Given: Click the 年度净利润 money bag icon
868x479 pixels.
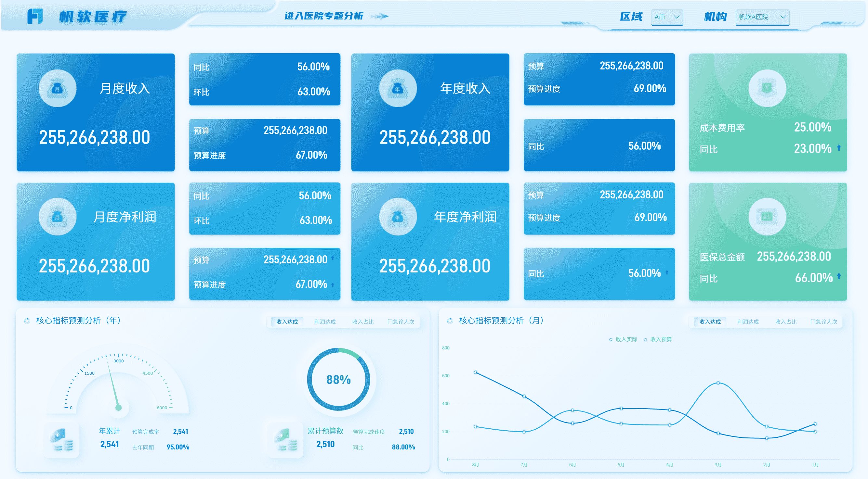Looking at the screenshot, I should point(398,217).
